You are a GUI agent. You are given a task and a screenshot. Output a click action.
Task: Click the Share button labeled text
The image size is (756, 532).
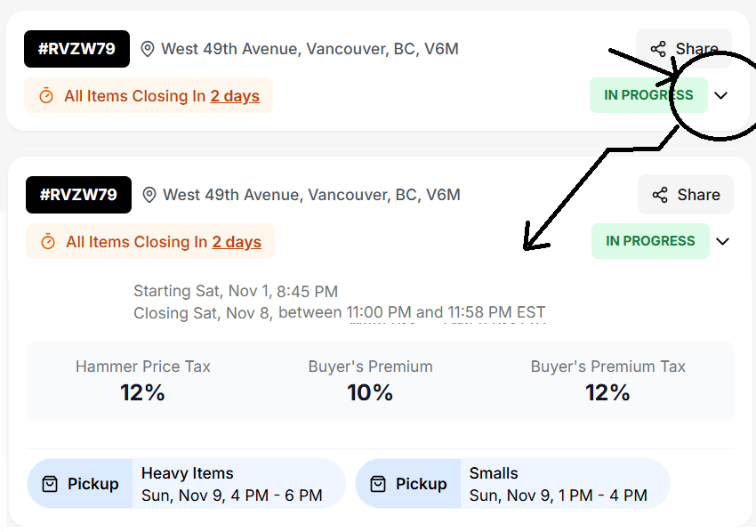(697, 48)
